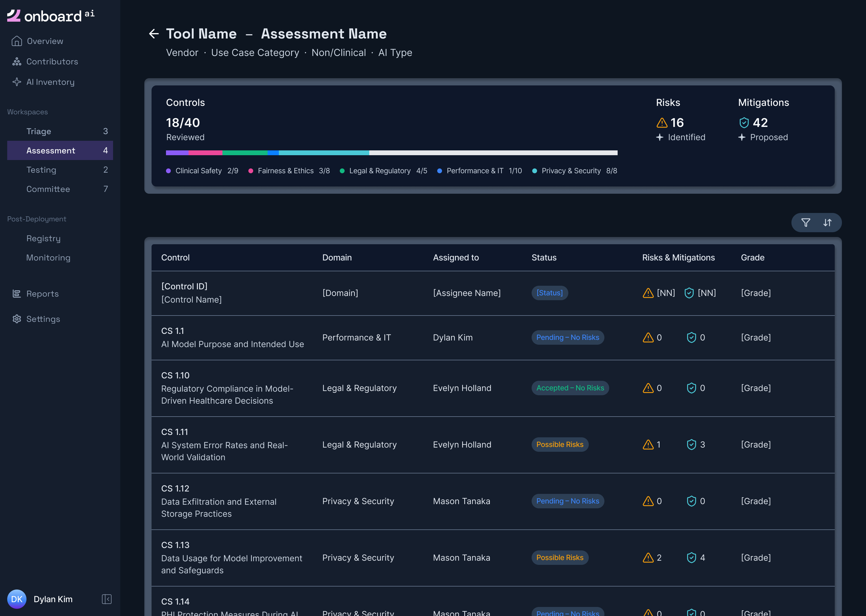Click the onboard ai logo

(51, 16)
